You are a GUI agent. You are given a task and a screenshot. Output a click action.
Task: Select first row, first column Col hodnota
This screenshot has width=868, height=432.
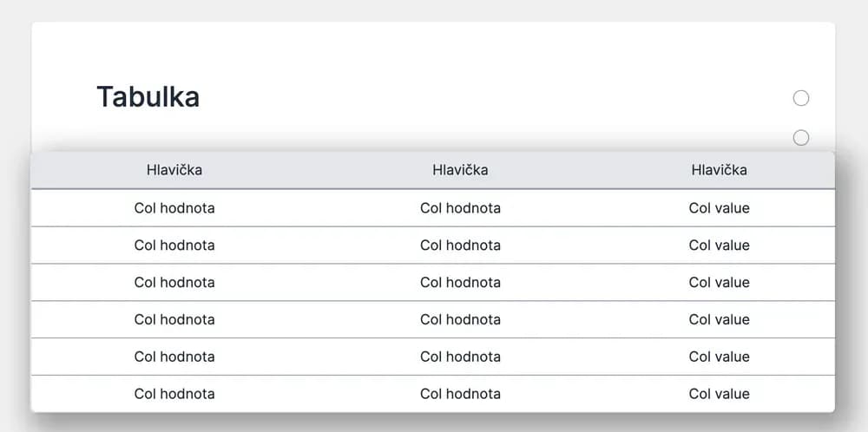(174, 208)
